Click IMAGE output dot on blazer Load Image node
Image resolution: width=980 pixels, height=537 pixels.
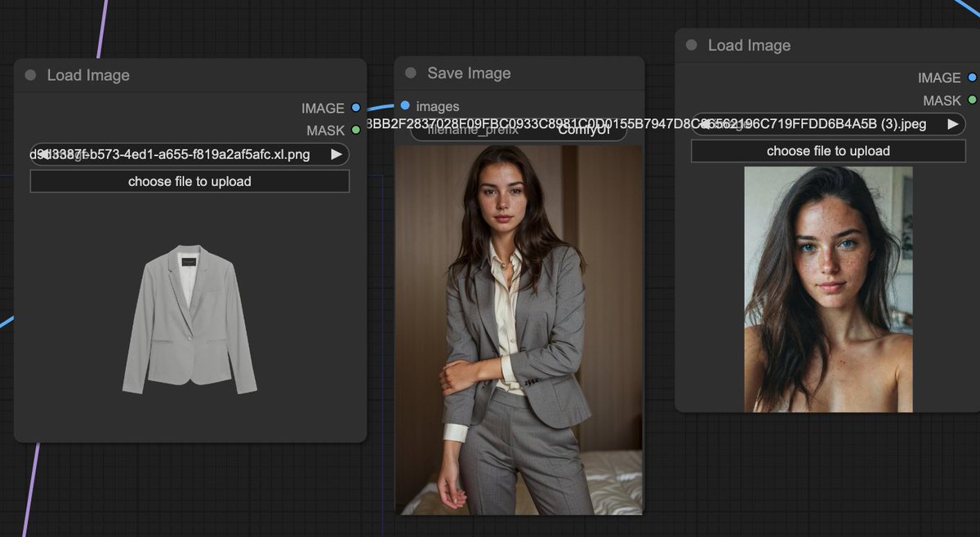pos(355,108)
